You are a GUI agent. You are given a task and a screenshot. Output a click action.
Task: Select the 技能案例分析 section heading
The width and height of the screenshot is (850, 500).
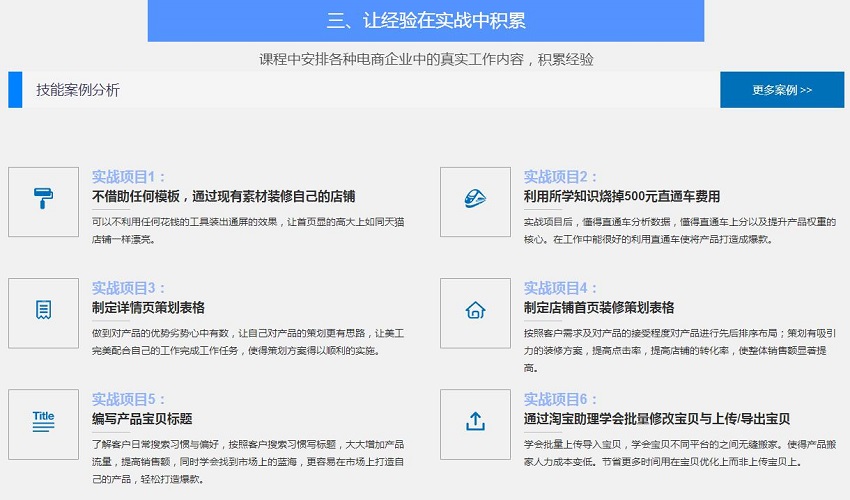coord(78,90)
